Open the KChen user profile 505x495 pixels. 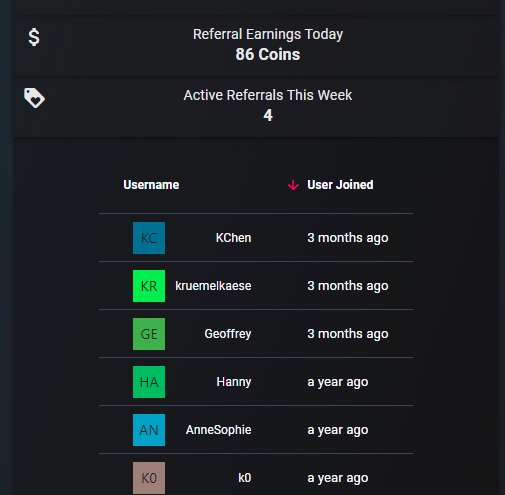(x=233, y=238)
